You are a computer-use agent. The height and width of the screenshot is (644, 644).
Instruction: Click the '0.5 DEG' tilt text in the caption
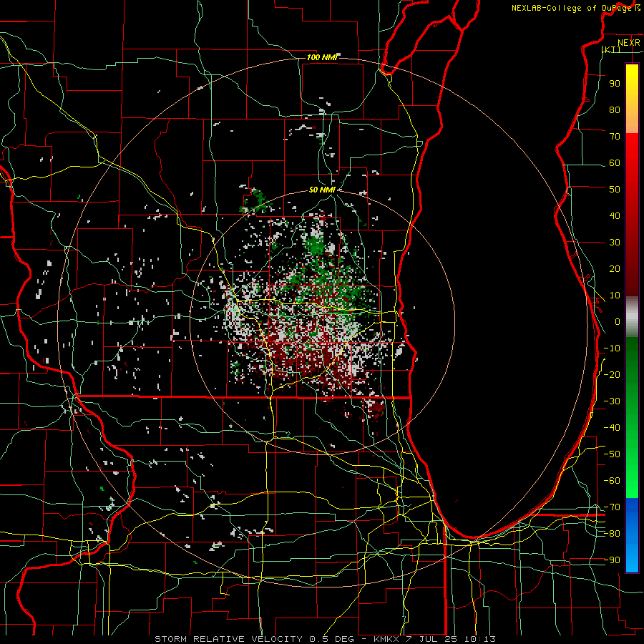330,639
